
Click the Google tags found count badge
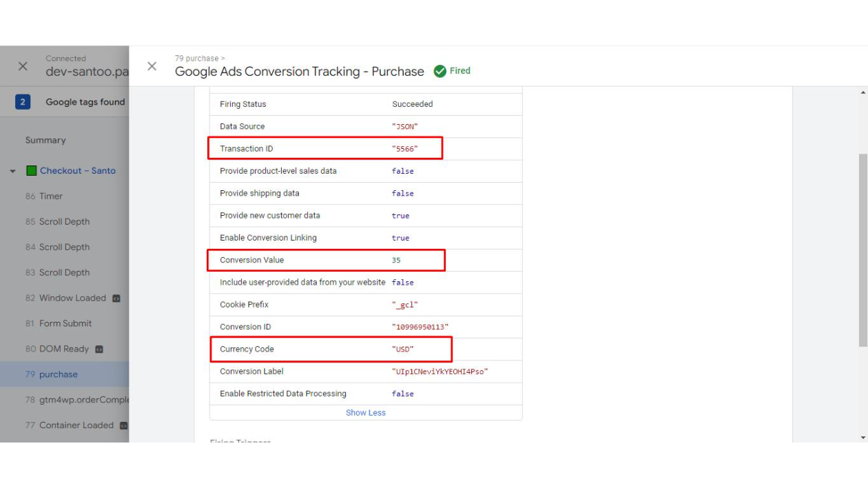pos(23,102)
